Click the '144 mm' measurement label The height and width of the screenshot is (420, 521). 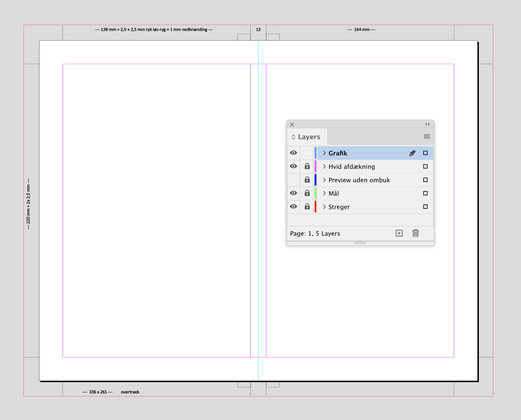pos(362,30)
